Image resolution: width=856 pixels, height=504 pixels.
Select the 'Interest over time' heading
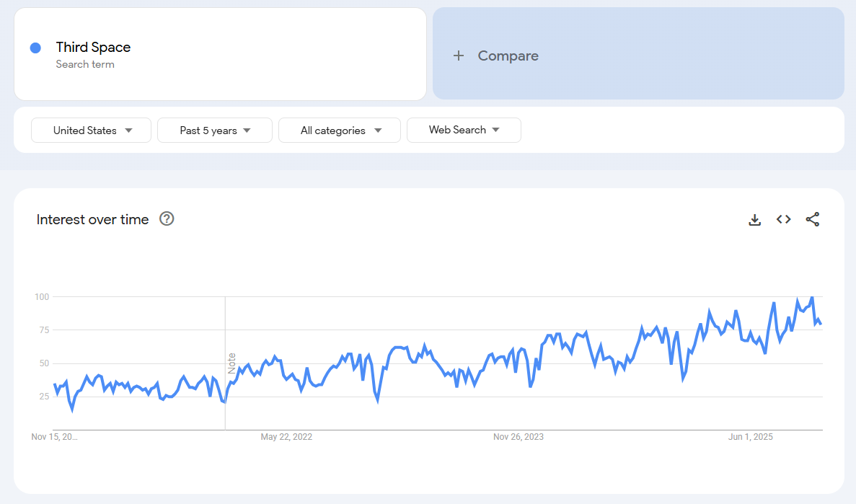pos(92,219)
